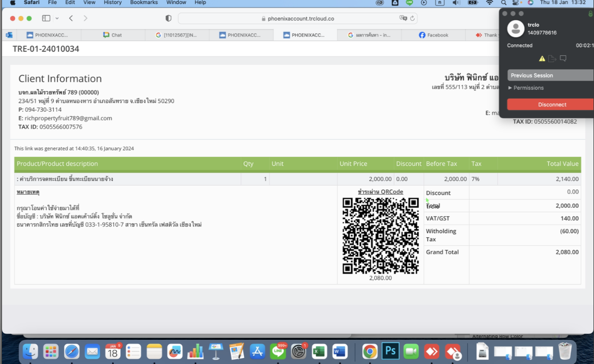This screenshot has height=364, width=594.
Task: Open Keynote from the Dock
Action: (216, 351)
